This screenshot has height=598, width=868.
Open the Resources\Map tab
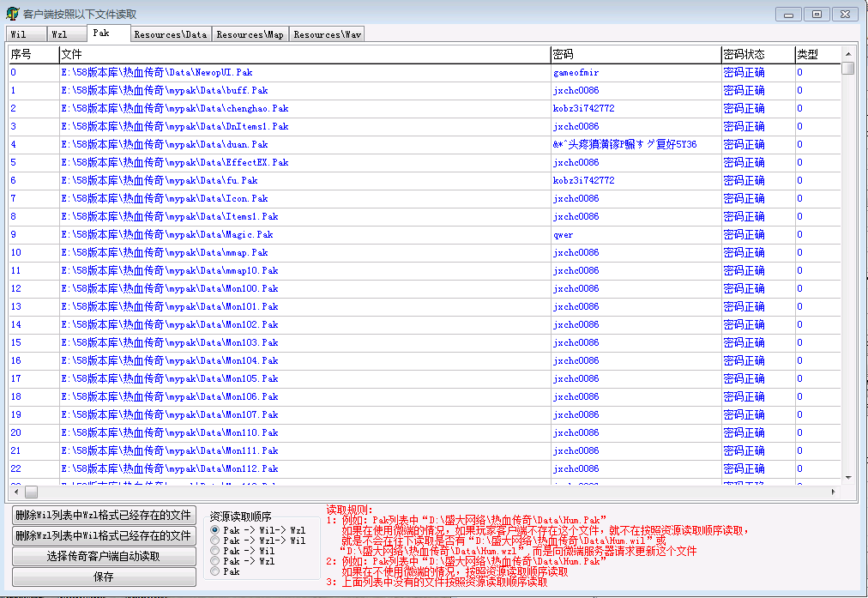tap(250, 34)
